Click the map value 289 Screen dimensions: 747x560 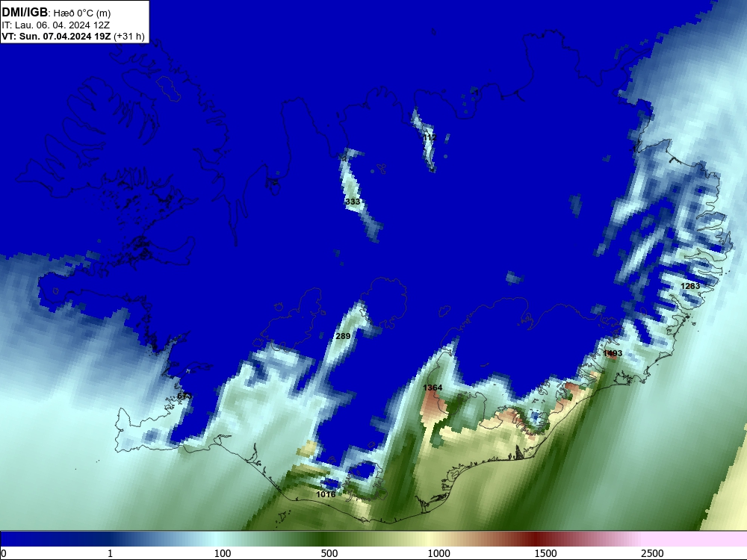343,336
